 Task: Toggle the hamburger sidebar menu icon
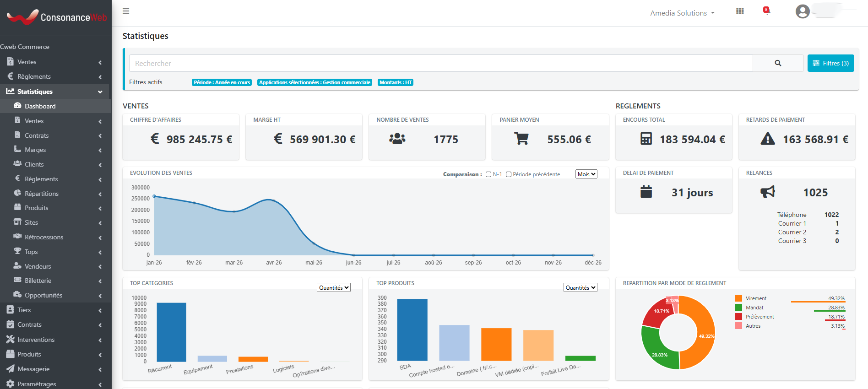tap(126, 11)
